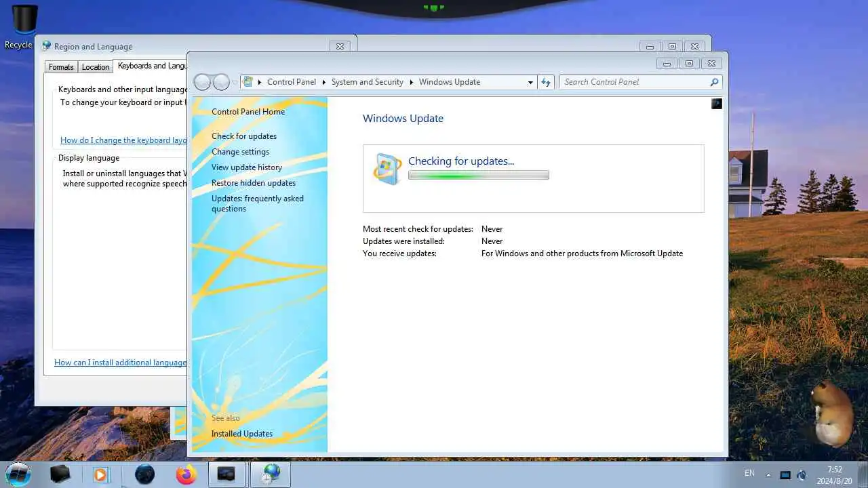The width and height of the screenshot is (868, 488).
Task: Click the Control Panel address bar icon
Action: [x=248, y=82]
